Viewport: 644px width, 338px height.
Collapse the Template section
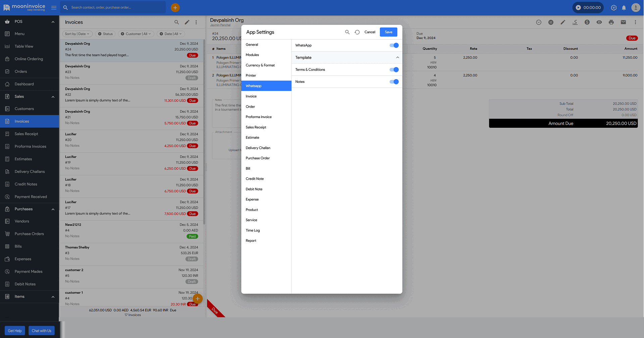397,58
